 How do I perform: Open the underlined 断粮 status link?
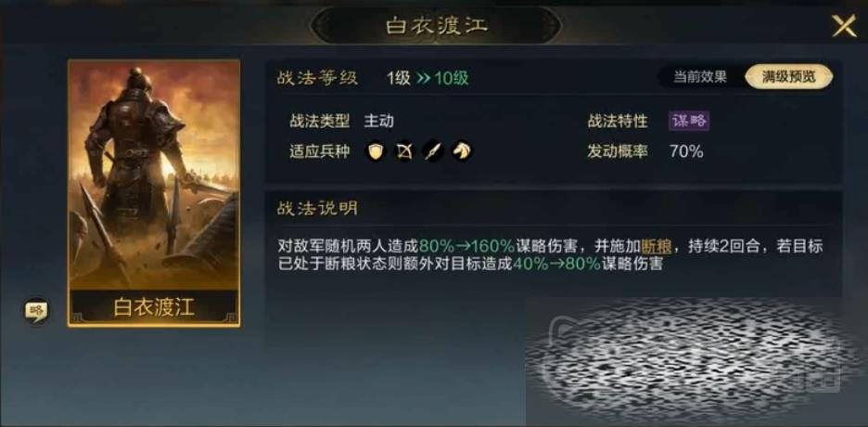click(657, 246)
